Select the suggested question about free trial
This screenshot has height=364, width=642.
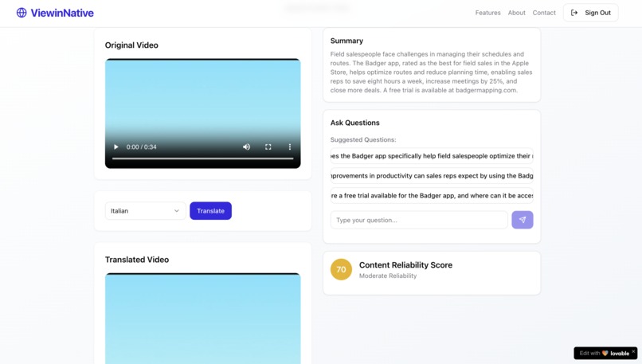(x=432, y=195)
